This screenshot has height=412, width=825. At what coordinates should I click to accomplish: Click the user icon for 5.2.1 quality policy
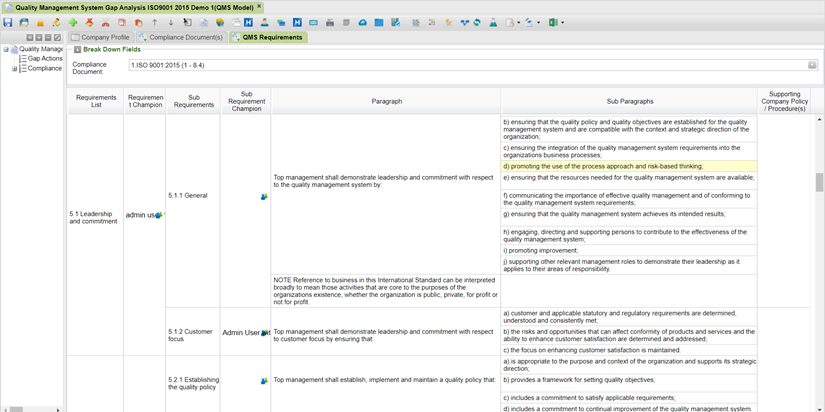(x=264, y=381)
